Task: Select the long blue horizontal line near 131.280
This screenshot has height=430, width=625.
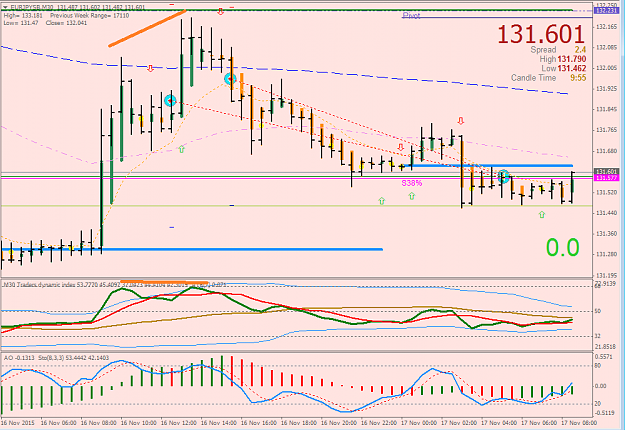Action: point(192,249)
